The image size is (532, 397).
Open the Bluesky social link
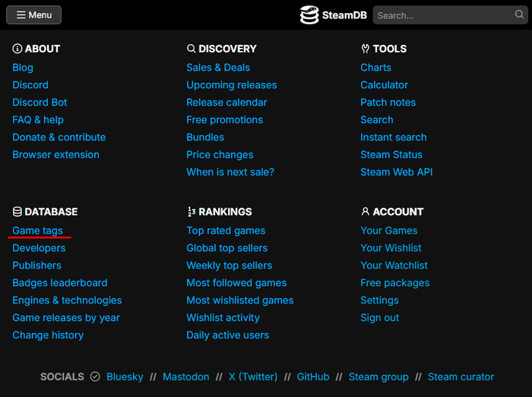click(x=125, y=376)
